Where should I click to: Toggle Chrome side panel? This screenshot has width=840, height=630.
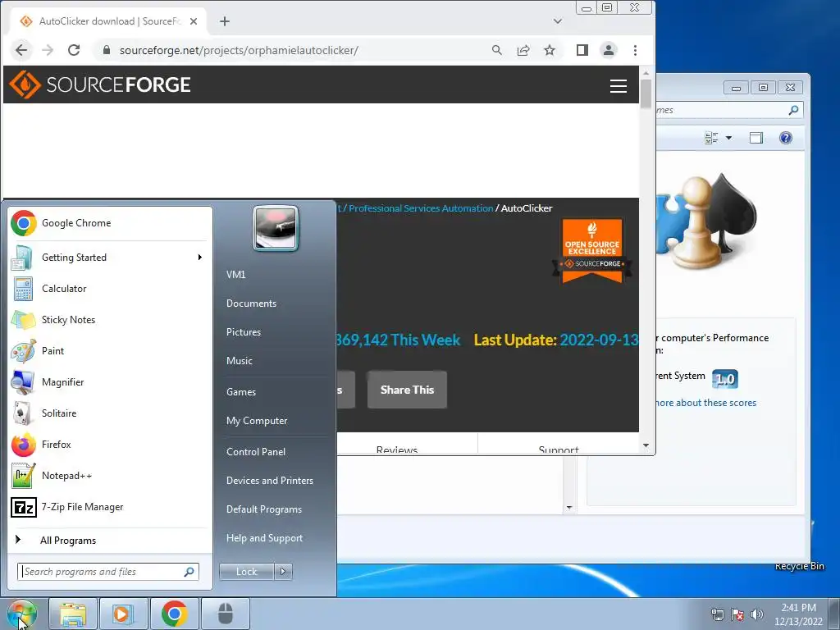[x=582, y=50]
